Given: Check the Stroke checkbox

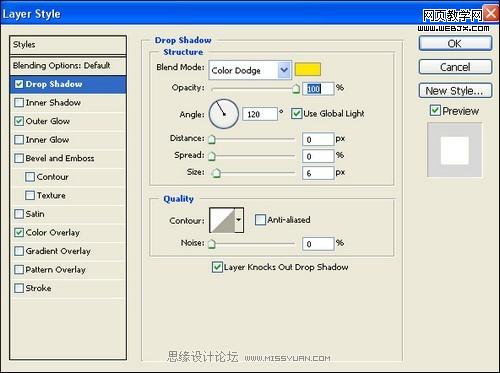Looking at the screenshot, I should pos(19,288).
